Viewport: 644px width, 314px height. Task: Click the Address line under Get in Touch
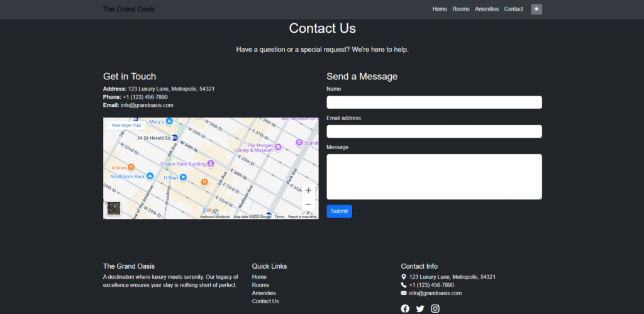click(x=158, y=89)
